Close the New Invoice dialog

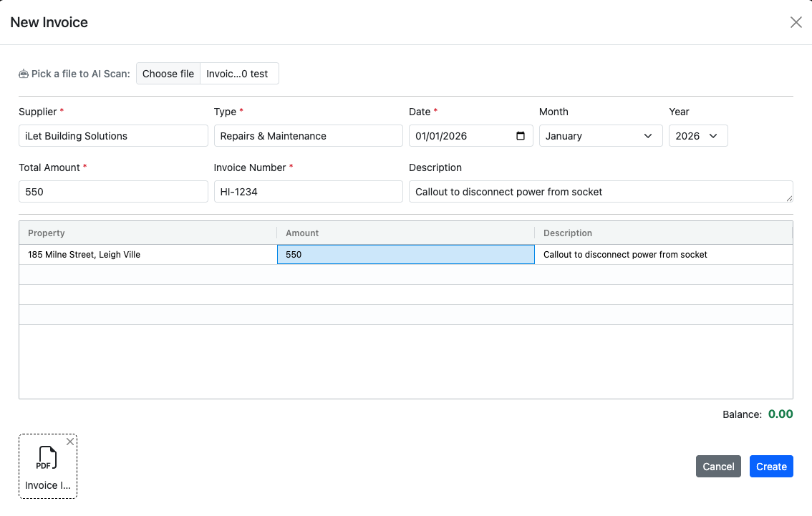tap(796, 22)
